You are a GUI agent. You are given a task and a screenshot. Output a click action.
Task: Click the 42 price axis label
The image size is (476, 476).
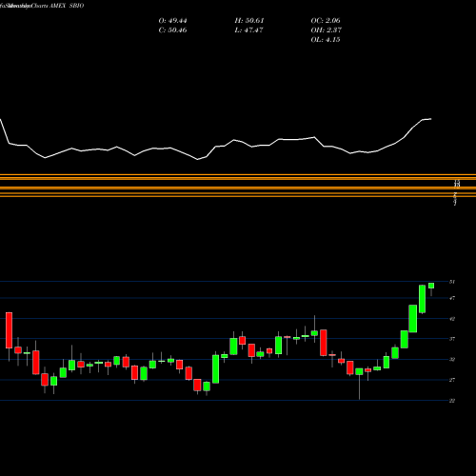pos(452,319)
